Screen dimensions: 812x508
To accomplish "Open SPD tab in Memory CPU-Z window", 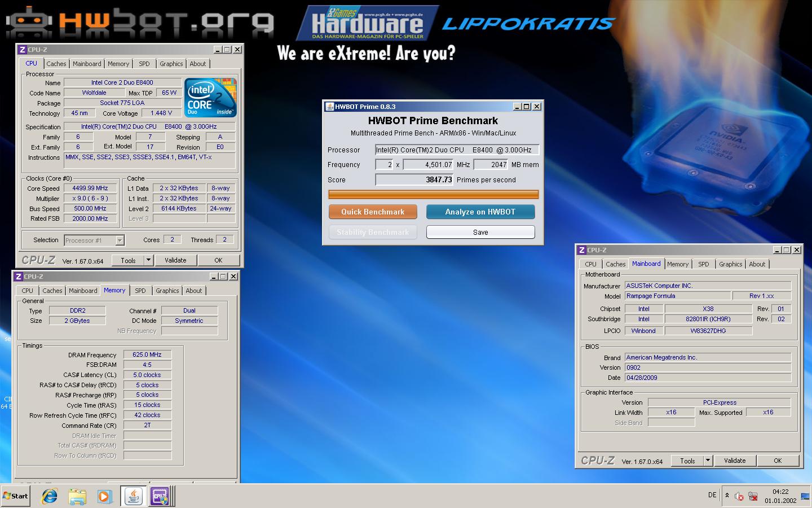I will pyautogui.click(x=140, y=291).
